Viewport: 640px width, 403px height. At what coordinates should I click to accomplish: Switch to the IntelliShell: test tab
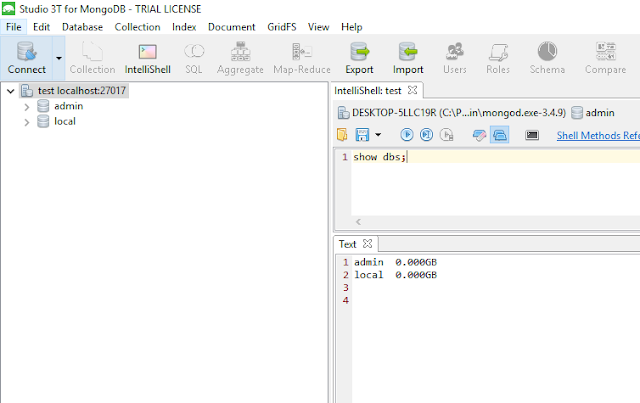pyautogui.click(x=368, y=91)
